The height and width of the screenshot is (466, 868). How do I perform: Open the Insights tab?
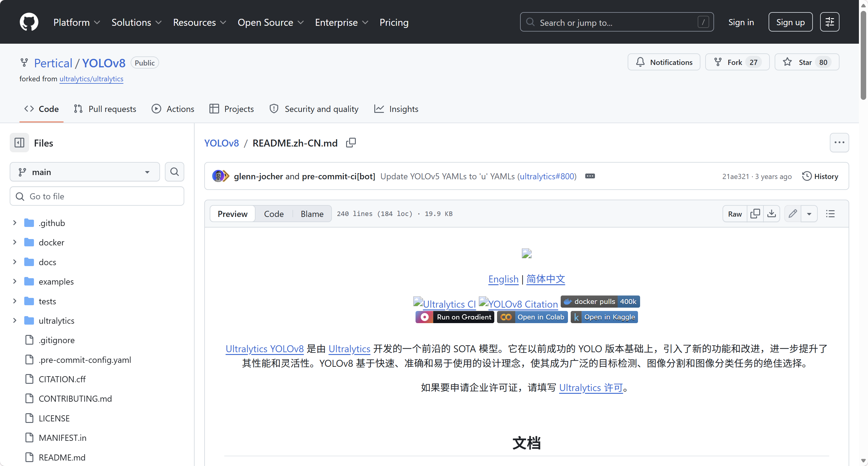pos(396,109)
